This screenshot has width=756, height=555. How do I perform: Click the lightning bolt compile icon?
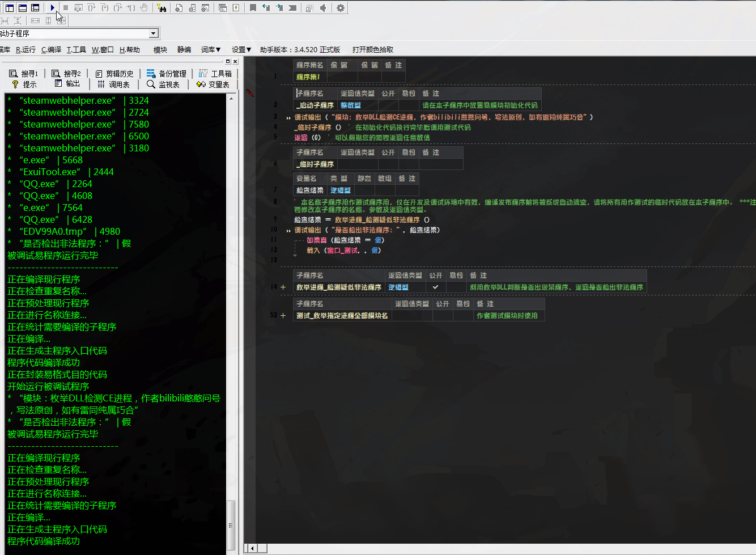tap(236, 7)
